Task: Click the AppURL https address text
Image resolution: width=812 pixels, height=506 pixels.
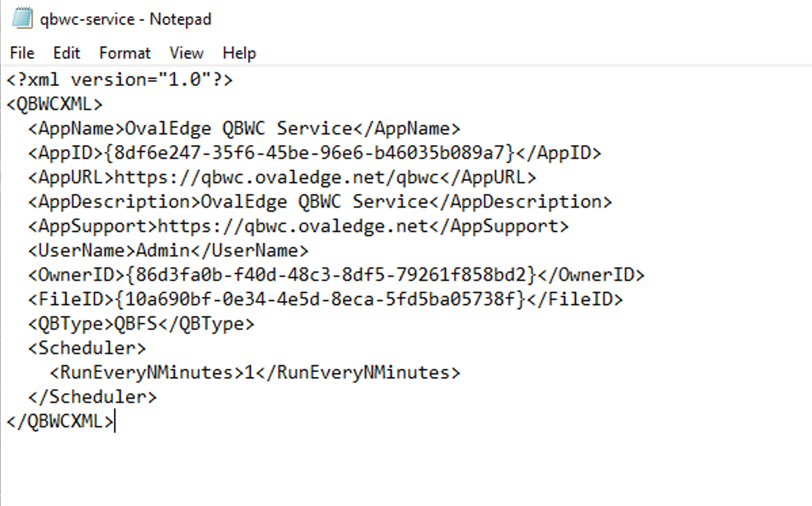Action: click(277, 178)
